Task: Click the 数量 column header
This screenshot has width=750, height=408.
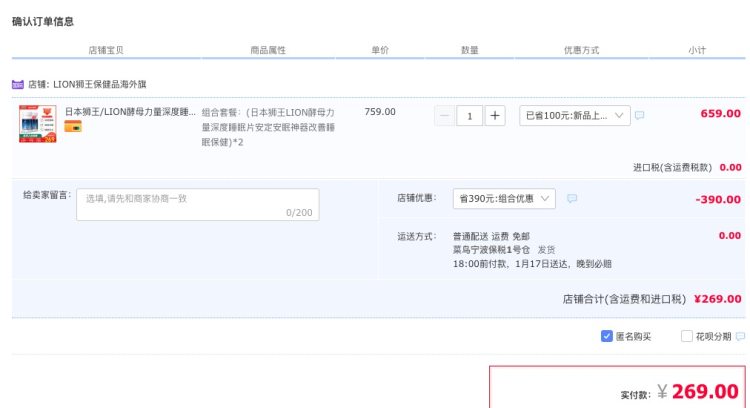Action: point(470,50)
